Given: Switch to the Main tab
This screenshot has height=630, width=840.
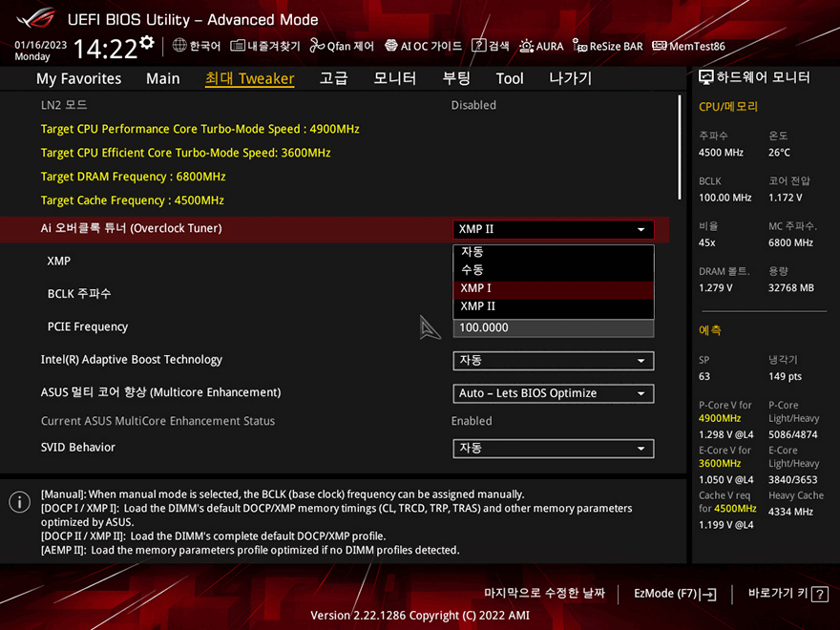Looking at the screenshot, I should (163, 78).
